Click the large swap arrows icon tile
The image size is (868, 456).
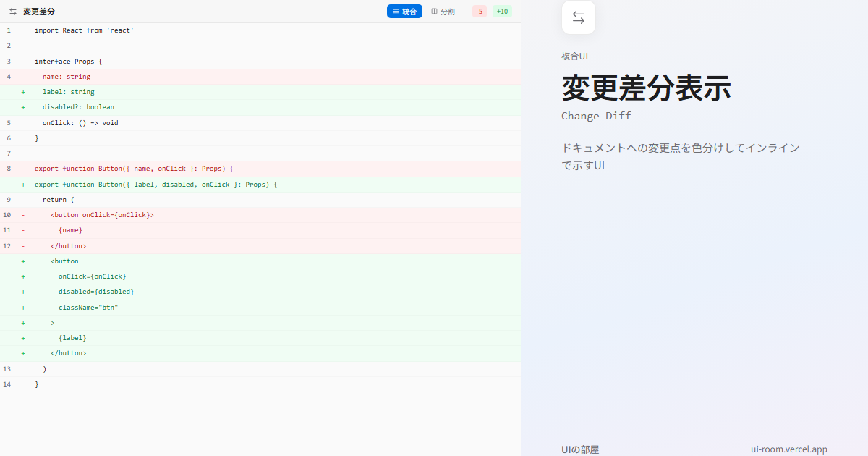(579, 17)
